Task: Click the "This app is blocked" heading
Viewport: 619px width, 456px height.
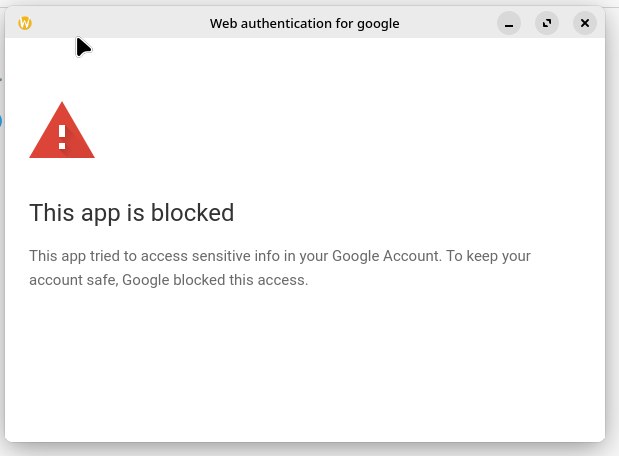Action: [x=131, y=213]
